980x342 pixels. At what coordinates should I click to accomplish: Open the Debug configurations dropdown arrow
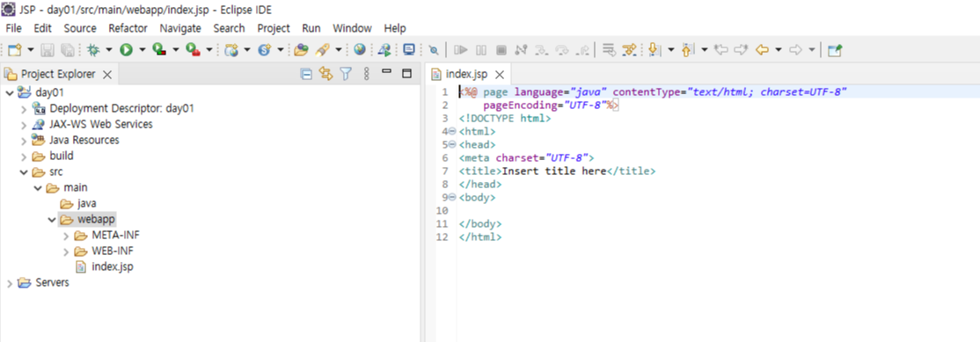click(x=109, y=50)
